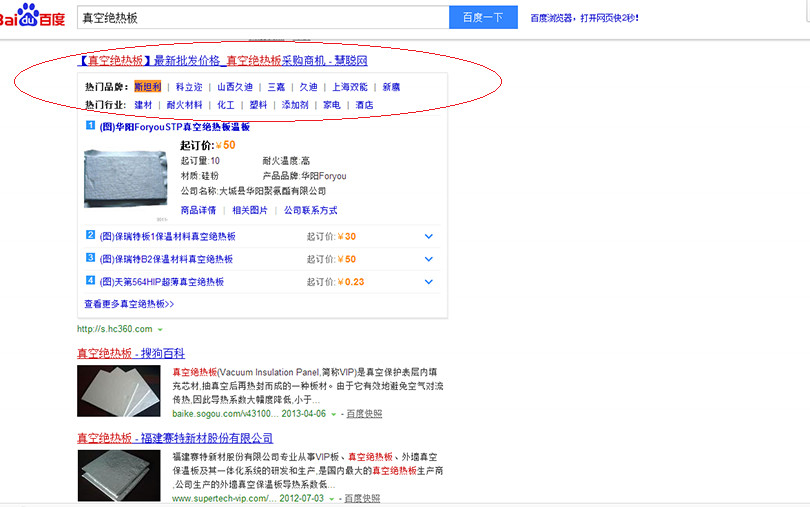Open 保瑞特B2保温材料真空绝热板 listing

tap(166, 259)
